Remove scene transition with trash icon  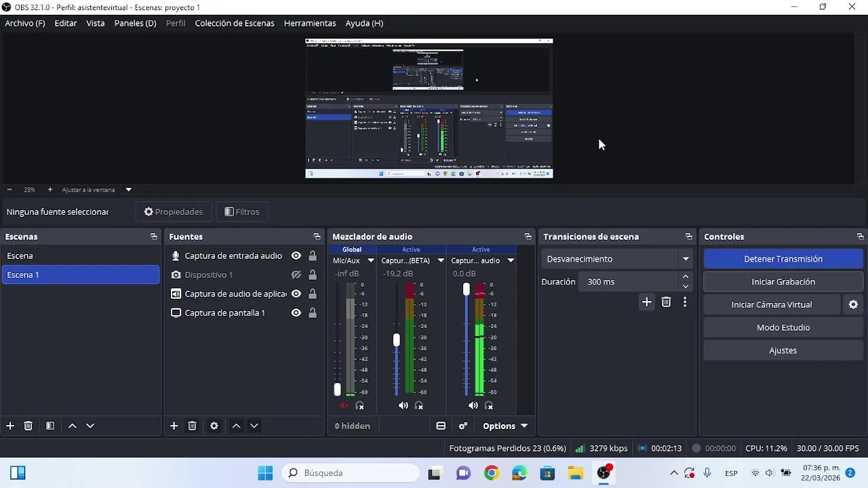click(666, 302)
